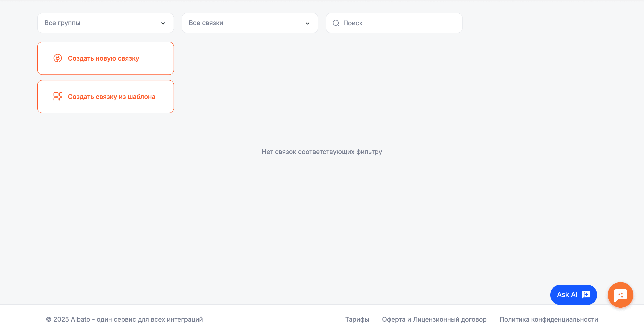
Task: Open the orange support chat bubble
Action: point(620,295)
